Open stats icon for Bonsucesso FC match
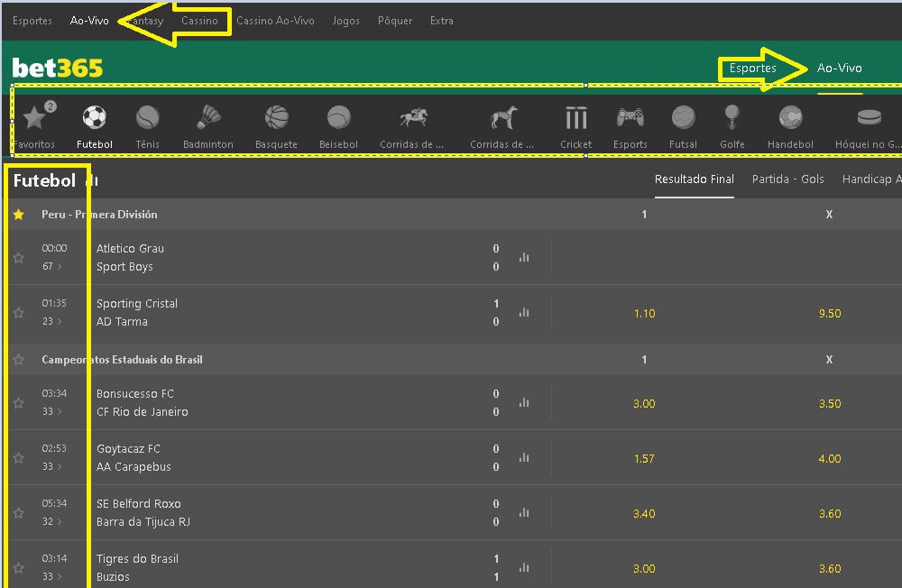 click(524, 403)
